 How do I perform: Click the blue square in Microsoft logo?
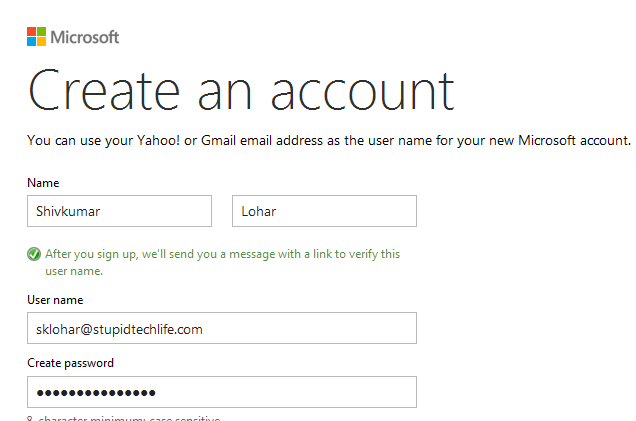coord(32,41)
